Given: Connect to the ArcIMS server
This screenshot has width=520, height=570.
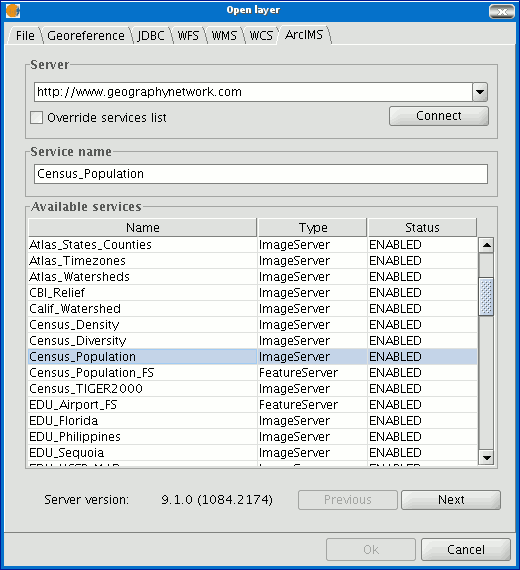Looking at the screenshot, I should point(439,116).
